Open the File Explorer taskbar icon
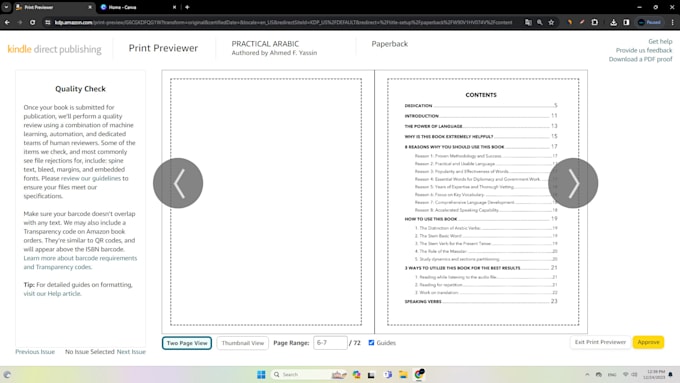This screenshot has width=680, height=383. (403, 374)
